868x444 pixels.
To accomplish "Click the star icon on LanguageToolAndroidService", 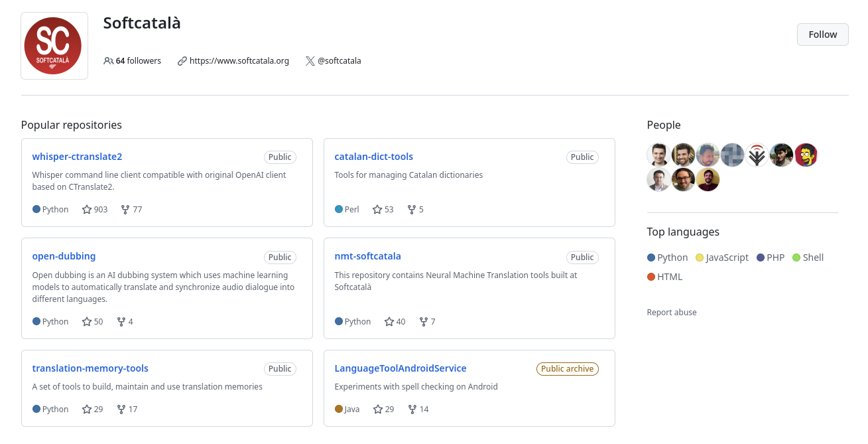I will pos(377,409).
